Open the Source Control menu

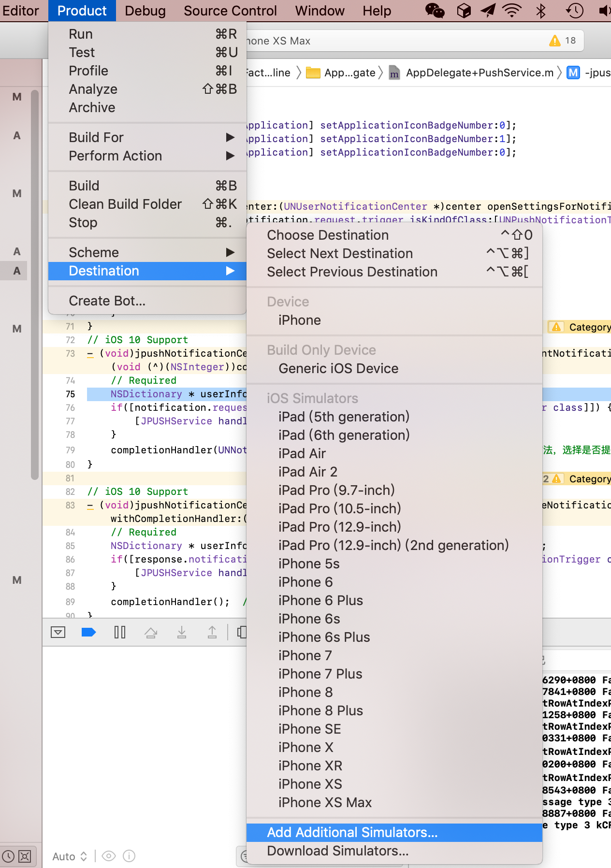230,11
